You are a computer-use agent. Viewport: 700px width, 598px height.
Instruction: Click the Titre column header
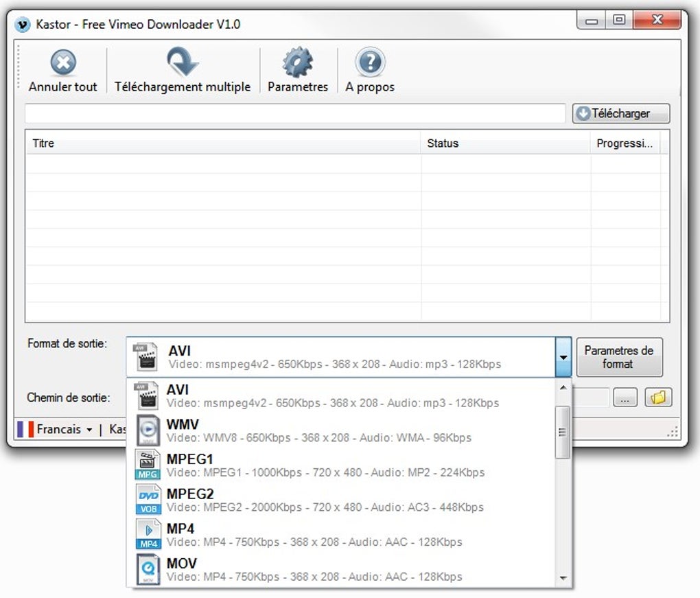(x=223, y=143)
